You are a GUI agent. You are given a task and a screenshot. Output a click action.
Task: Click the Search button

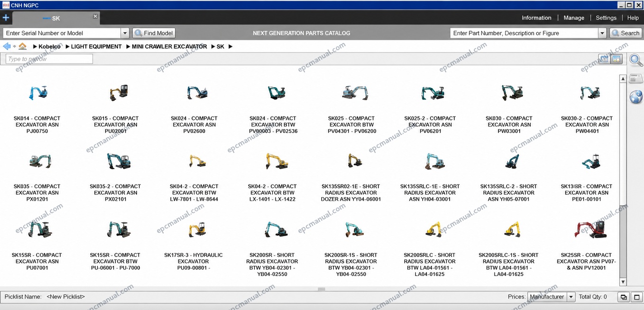click(626, 33)
